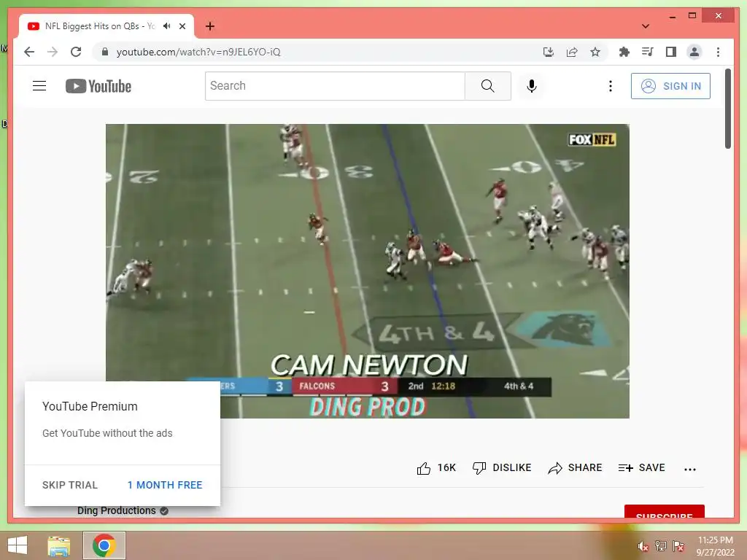Open the Windows Start menu
747x560 pixels.
pyautogui.click(x=18, y=545)
